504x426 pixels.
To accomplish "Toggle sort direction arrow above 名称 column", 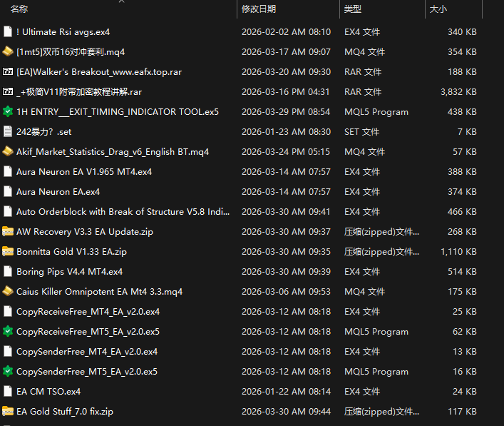I will [121, 1].
